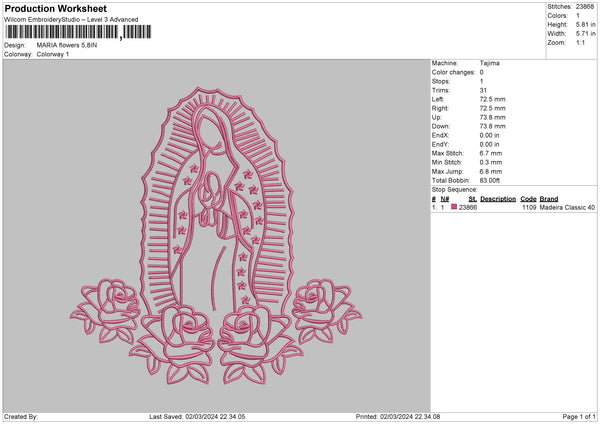This screenshot has height=424, width=600.
Task: Select design name 'MARIA flowers 5,8IN'
Action: click(x=67, y=45)
